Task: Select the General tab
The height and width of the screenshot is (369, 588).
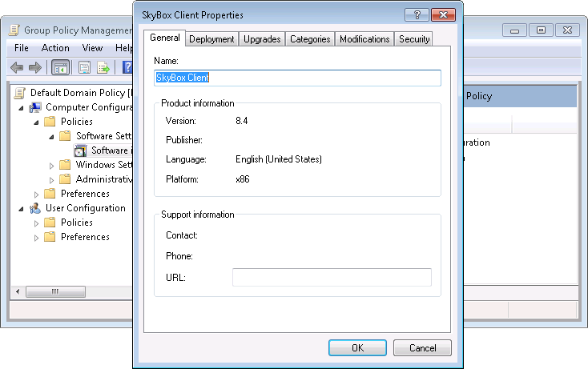Action: click(x=165, y=38)
